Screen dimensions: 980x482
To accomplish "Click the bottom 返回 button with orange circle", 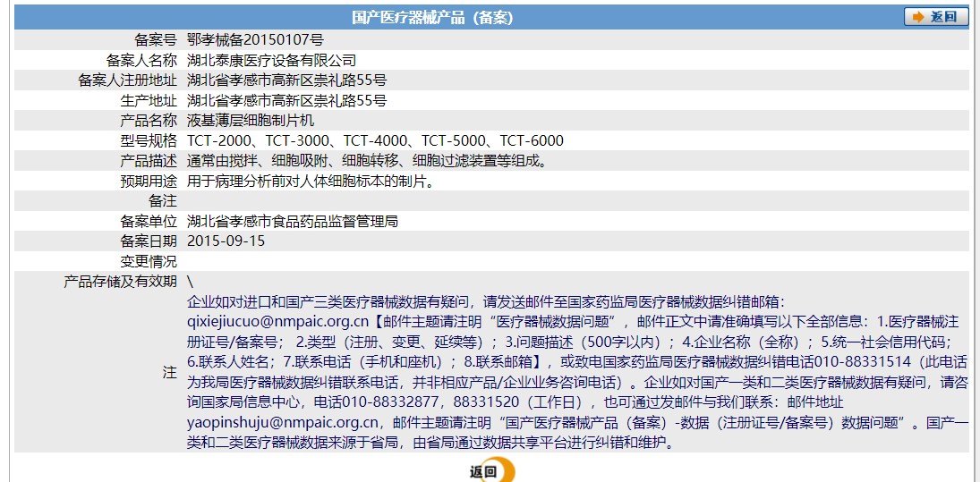I will (492, 470).
